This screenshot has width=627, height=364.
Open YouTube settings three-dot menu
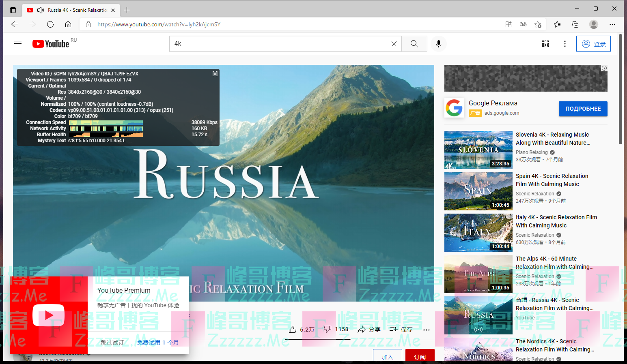(x=565, y=44)
